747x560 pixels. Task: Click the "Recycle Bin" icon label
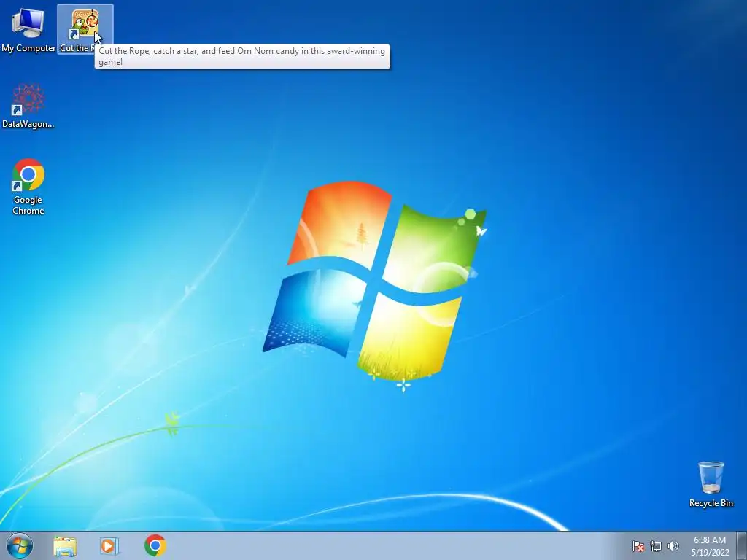pyautogui.click(x=711, y=503)
